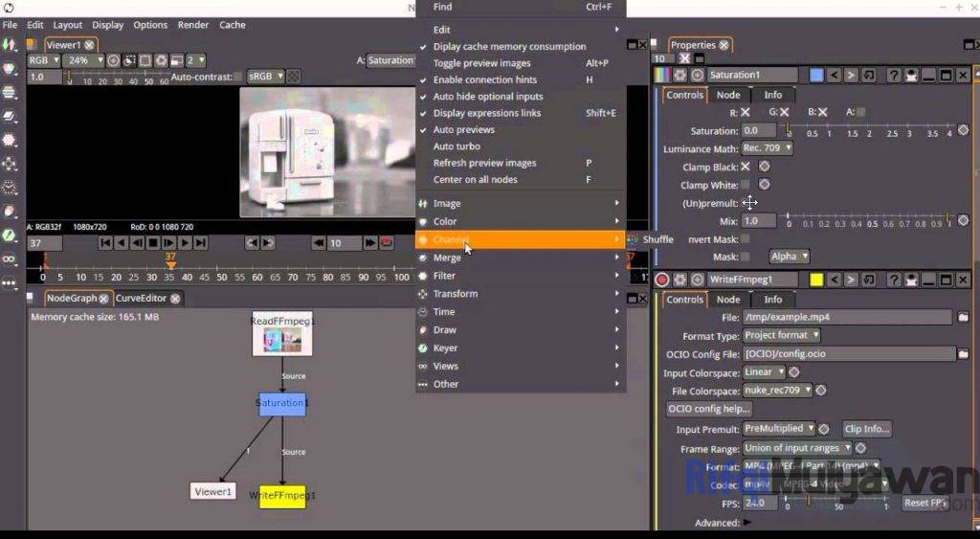Stop viewer playback
The width and height of the screenshot is (980, 539).
153,242
